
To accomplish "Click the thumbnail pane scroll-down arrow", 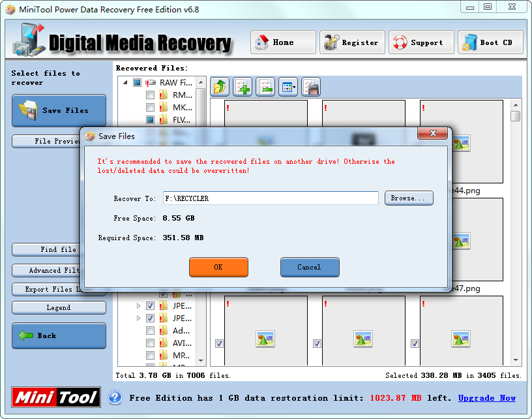I will pyautogui.click(x=516, y=360).
